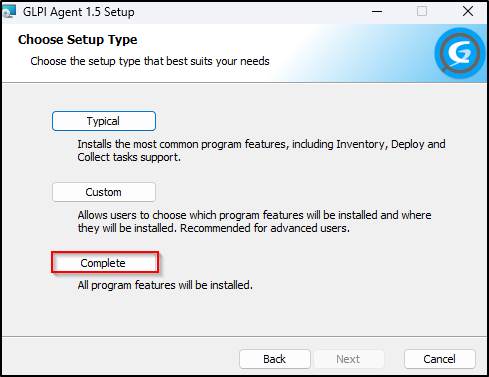Click the Typical description mentioning Inventory, Deploy

pos(261,151)
